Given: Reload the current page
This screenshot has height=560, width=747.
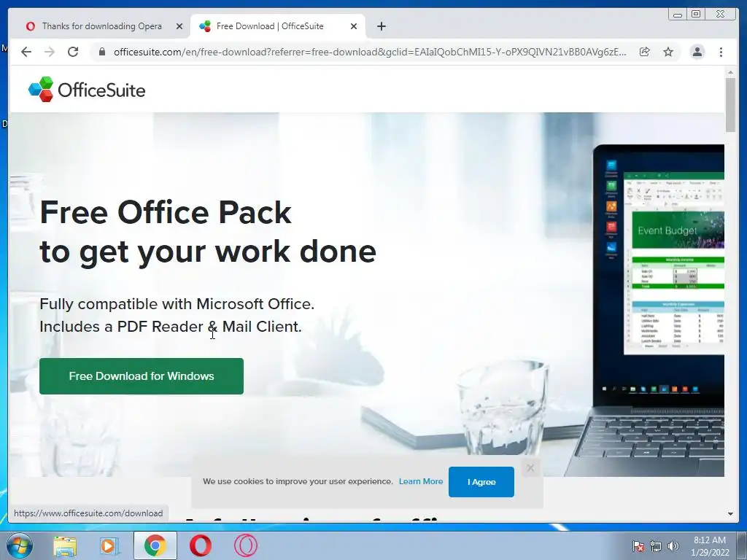Looking at the screenshot, I should click(73, 52).
